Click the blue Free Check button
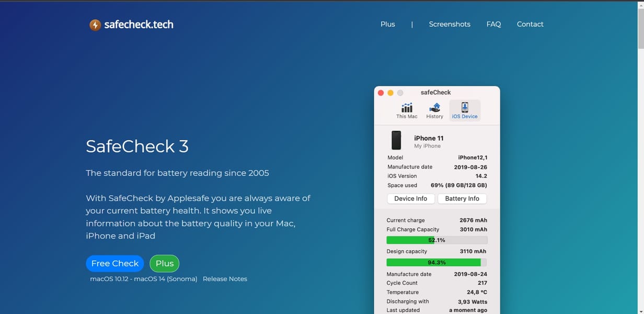The height and width of the screenshot is (314, 644). click(114, 263)
